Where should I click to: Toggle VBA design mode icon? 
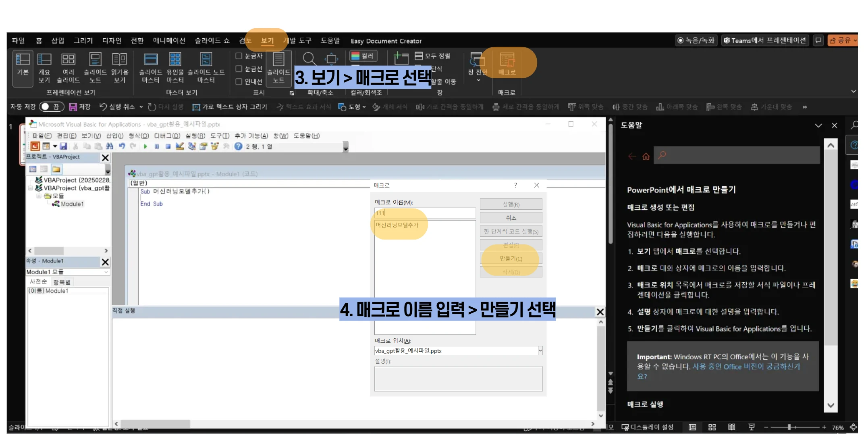pyautogui.click(x=180, y=146)
